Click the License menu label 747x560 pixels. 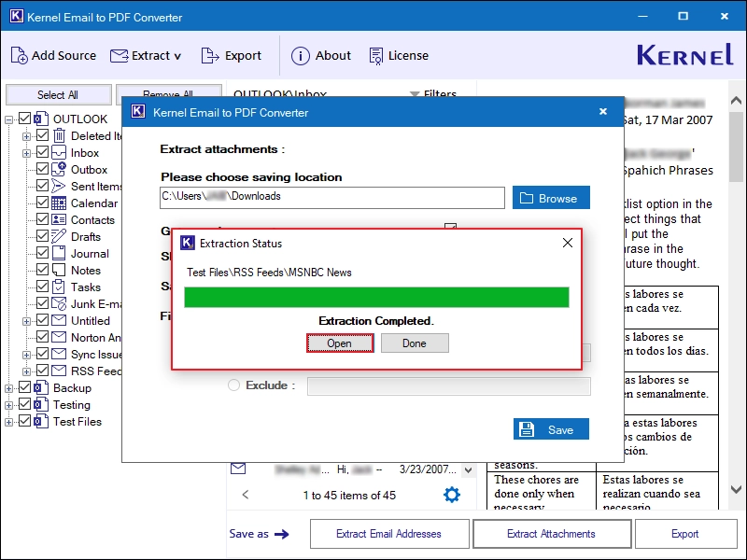[408, 56]
